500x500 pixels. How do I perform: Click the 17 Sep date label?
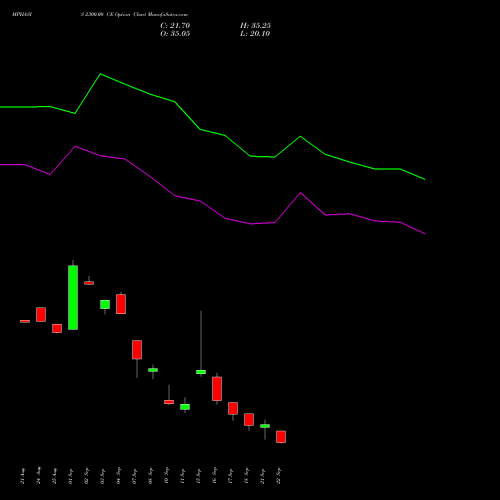(230, 476)
